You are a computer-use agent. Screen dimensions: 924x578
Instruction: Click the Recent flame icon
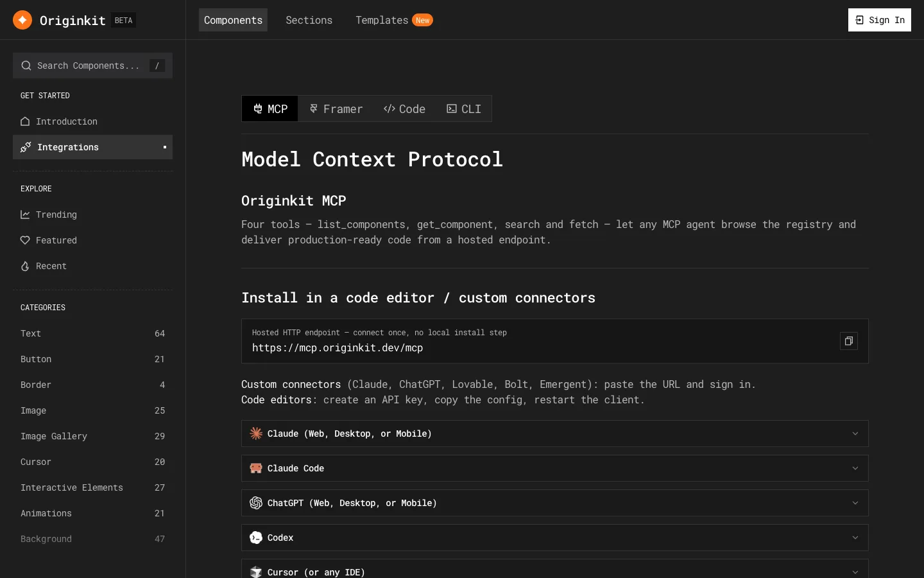25,266
